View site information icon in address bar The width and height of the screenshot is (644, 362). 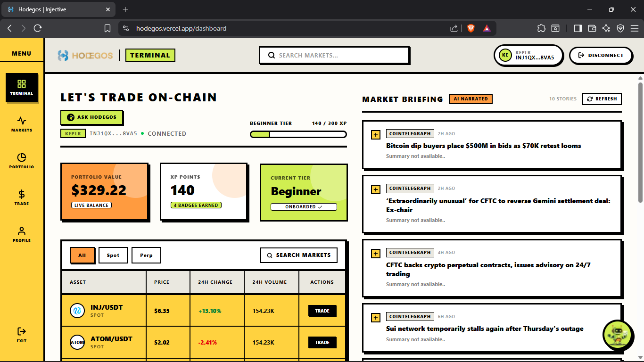coord(125,28)
